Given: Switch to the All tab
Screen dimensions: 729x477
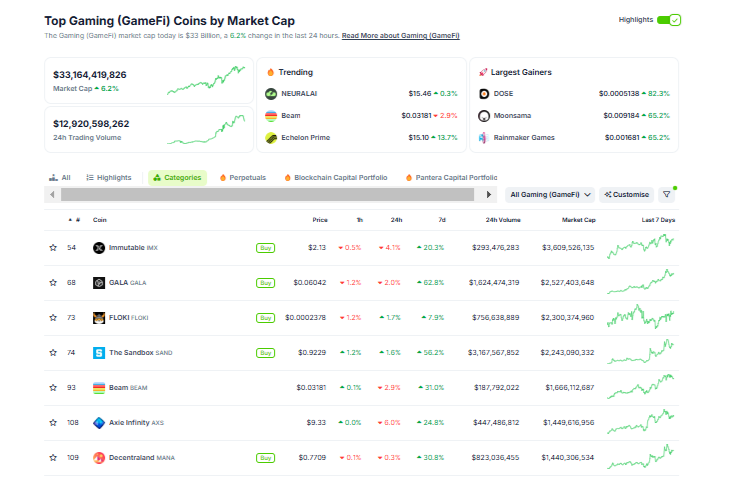Looking at the screenshot, I should tap(60, 178).
